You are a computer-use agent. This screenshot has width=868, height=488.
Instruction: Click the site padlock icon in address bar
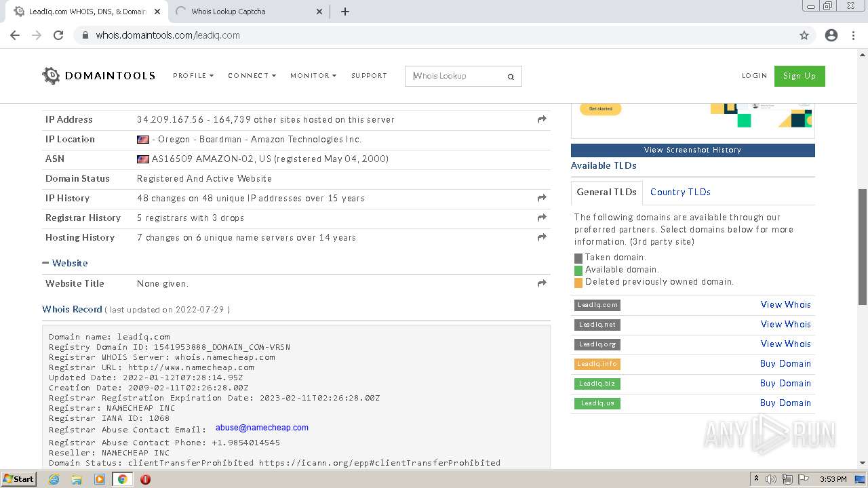pyautogui.click(x=85, y=35)
